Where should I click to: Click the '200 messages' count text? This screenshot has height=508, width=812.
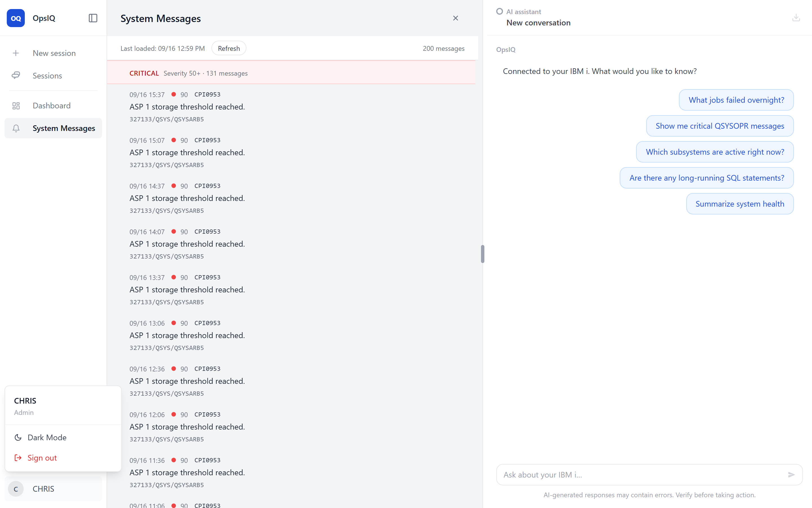pos(443,48)
